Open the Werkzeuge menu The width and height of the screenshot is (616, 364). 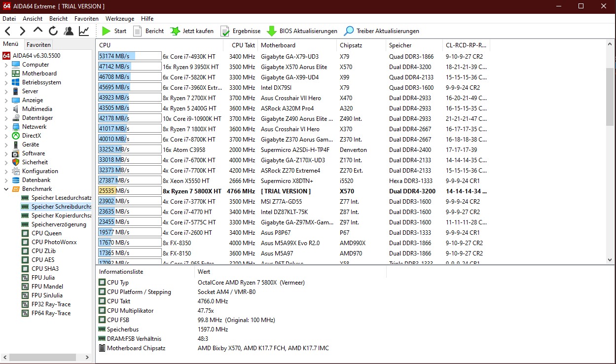click(120, 19)
